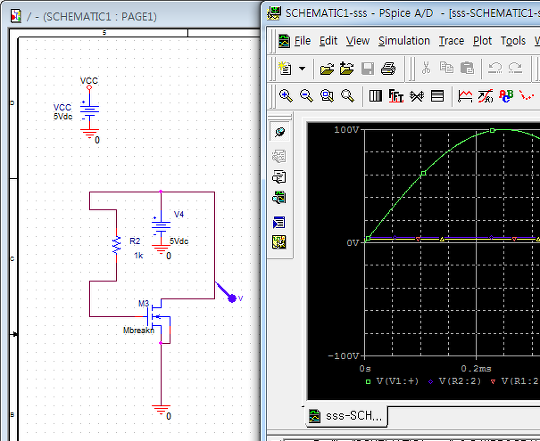Click the 5Vdc value under VCC source
Viewport: 540px width, 441px height.
click(63, 117)
